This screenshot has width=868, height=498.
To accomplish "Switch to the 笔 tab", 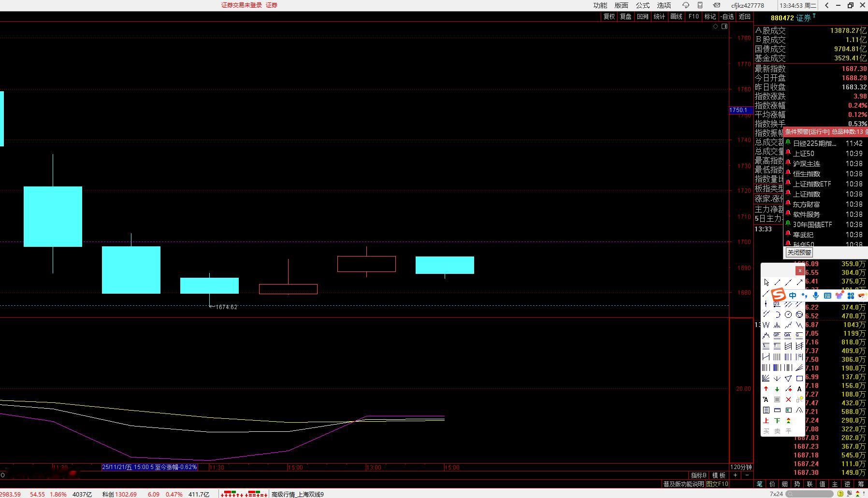I will [x=759, y=484].
